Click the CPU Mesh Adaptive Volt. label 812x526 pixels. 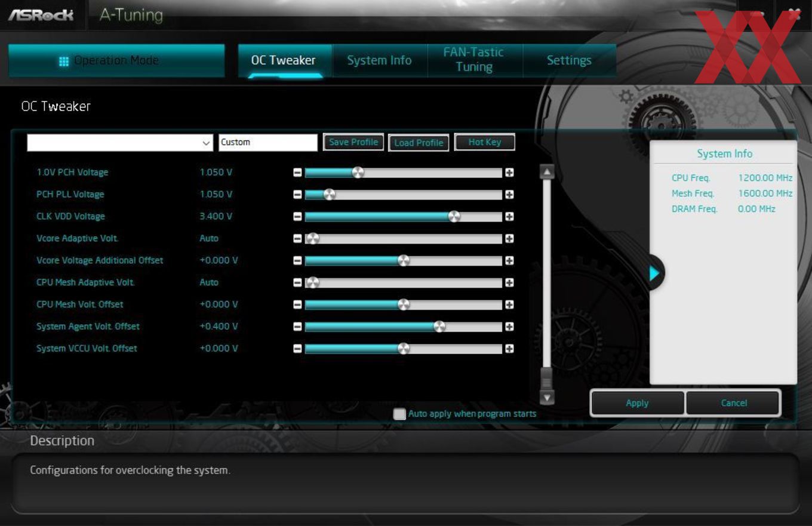pyautogui.click(x=85, y=282)
